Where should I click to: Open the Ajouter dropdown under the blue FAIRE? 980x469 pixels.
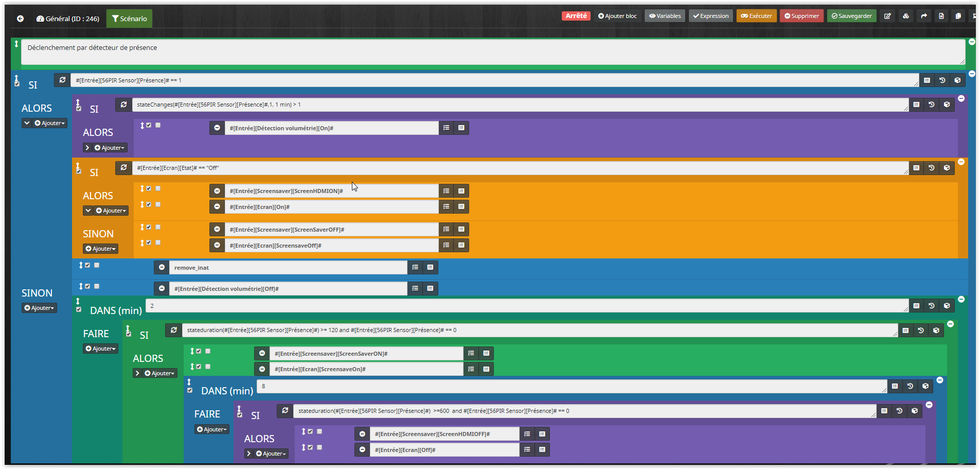[212, 429]
